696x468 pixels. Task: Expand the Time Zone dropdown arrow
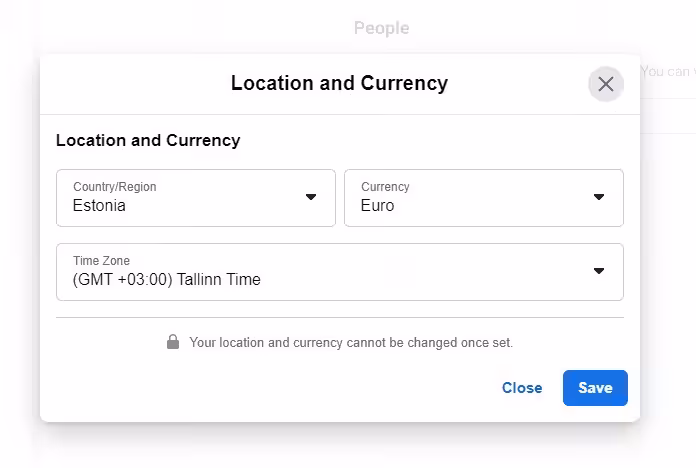(x=599, y=271)
